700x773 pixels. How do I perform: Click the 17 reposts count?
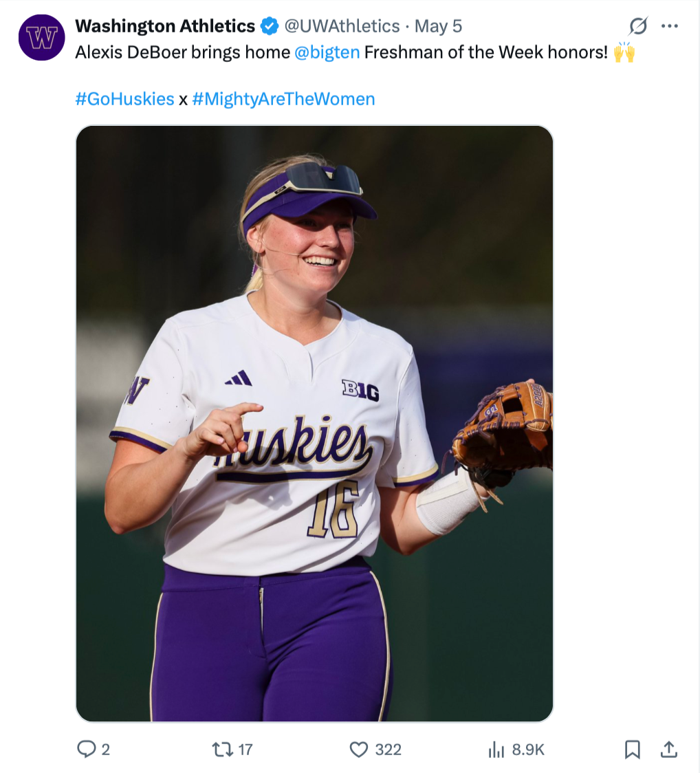(x=245, y=750)
